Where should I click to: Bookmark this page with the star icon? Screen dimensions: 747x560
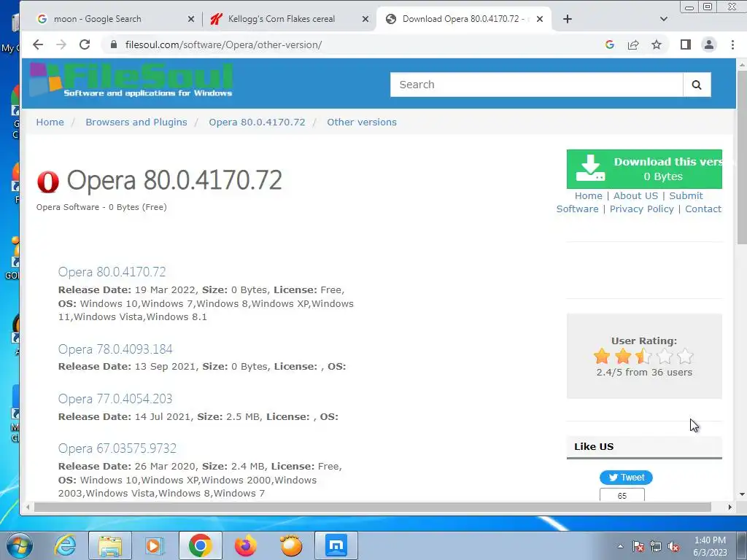pos(657,44)
